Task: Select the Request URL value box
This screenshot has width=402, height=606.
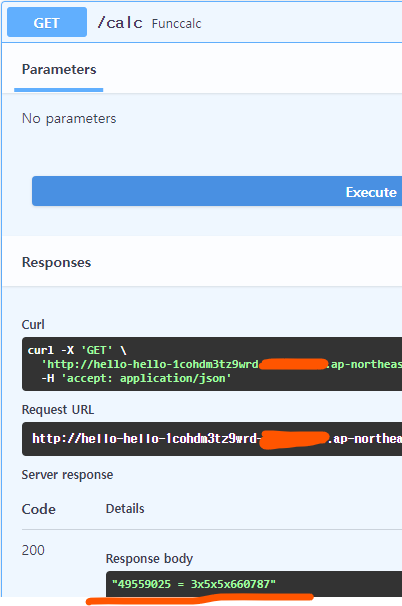Action: pyautogui.click(x=212, y=439)
